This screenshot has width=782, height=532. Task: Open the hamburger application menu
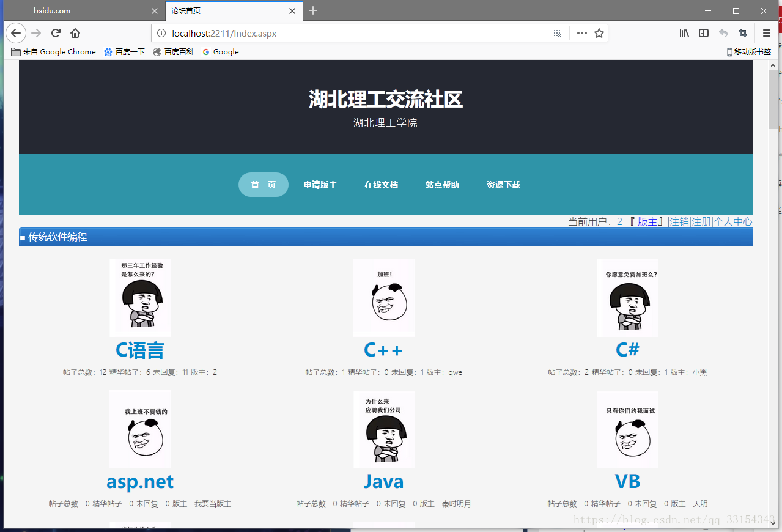[x=767, y=34]
